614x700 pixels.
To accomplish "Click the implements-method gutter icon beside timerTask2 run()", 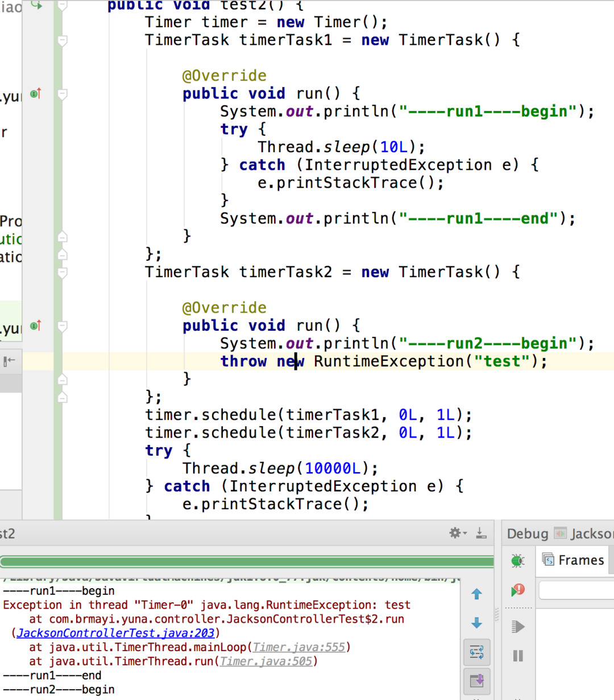I will tap(36, 326).
